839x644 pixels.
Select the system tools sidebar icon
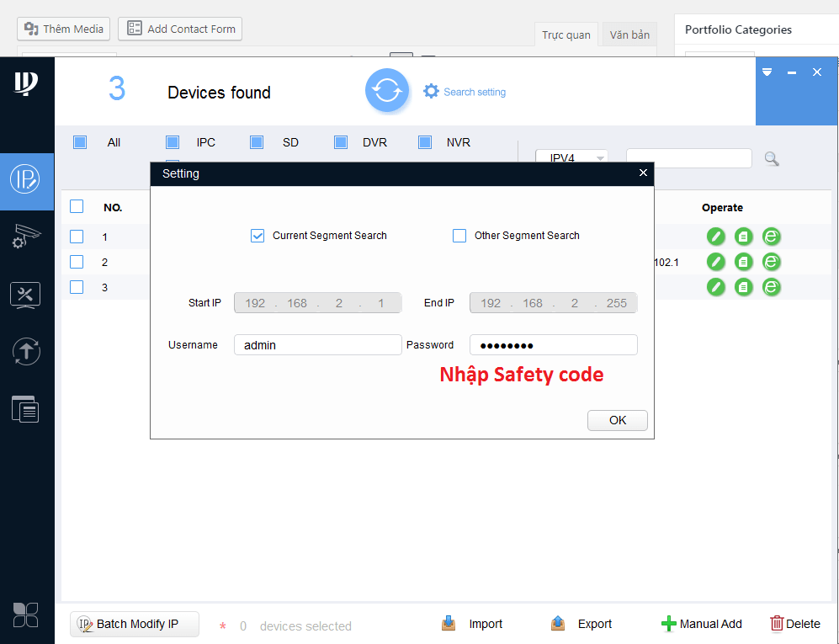pyautogui.click(x=26, y=295)
